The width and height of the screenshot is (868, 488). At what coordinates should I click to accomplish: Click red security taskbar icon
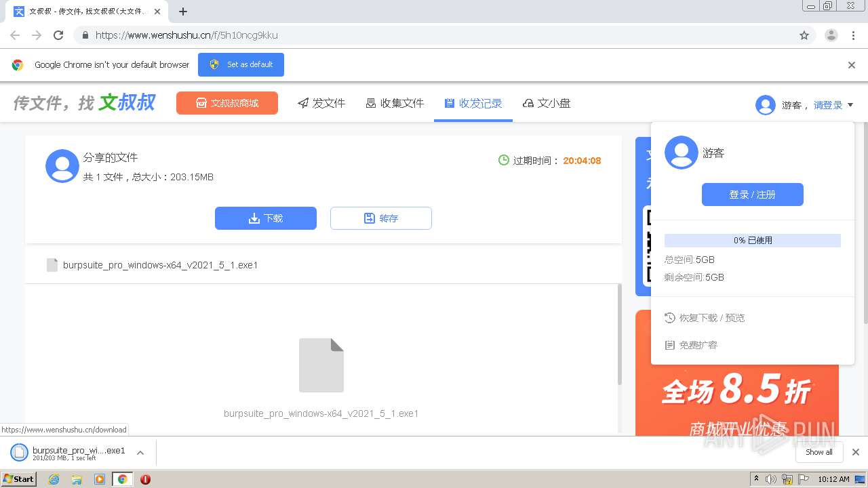[x=145, y=479]
